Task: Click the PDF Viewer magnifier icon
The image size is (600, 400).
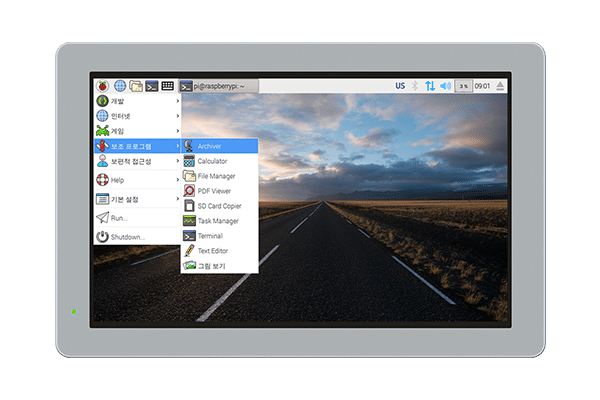Action: (x=189, y=191)
